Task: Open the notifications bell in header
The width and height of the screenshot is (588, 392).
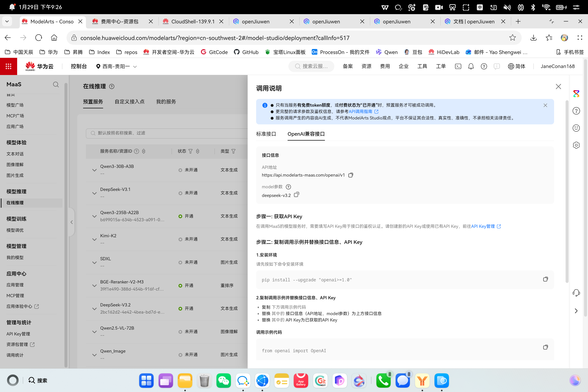Action: (x=471, y=66)
